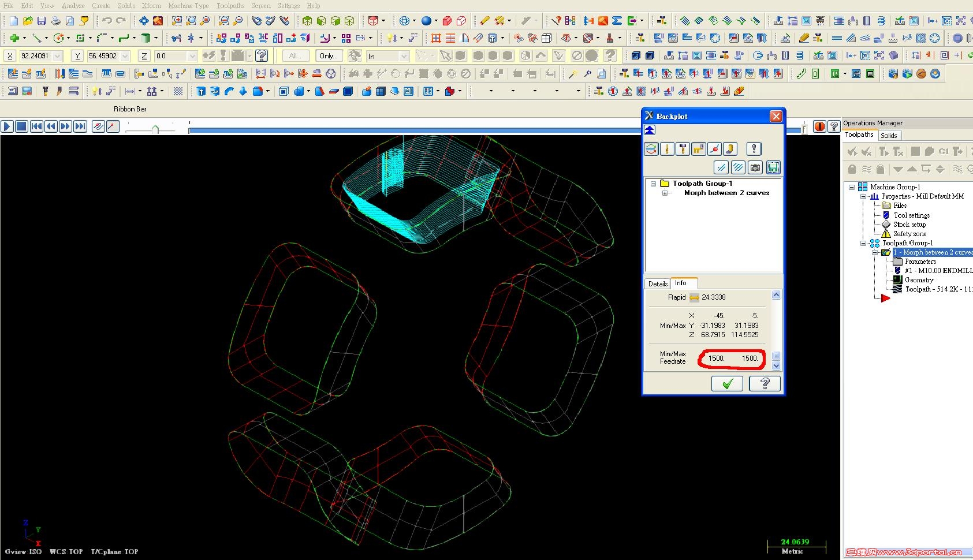Toggle trace mode in the playback bar
The height and width of the screenshot is (560, 973).
(x=98, y=126)
